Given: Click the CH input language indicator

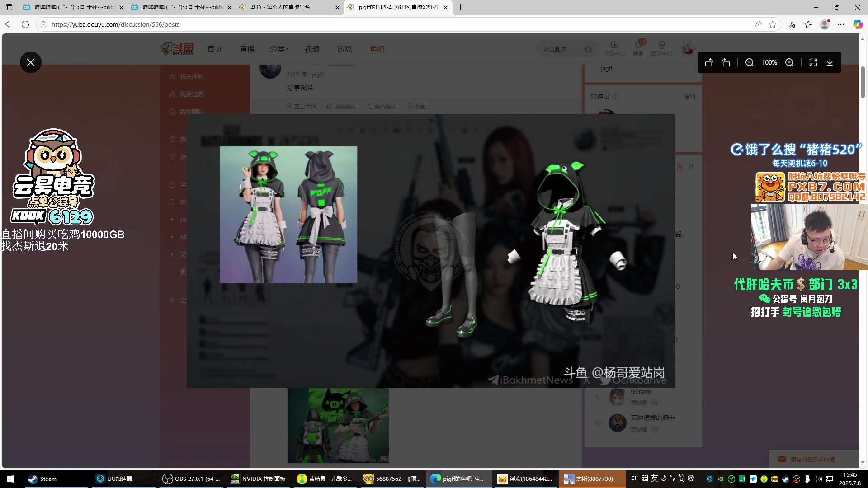Looking at the screenshot, I should point(635,478).
